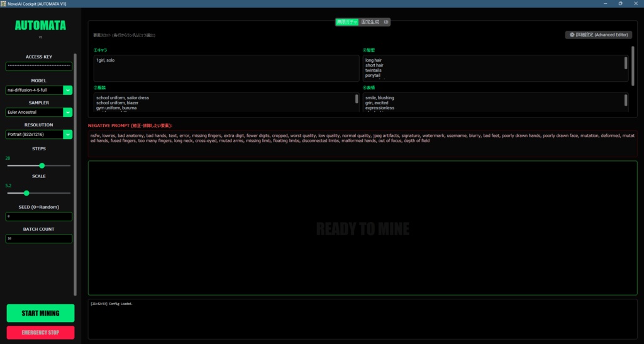Click the SCALE value 5.2
Image resolution: width=644 pixels, height=344 pixels.
(x=9, y=186)
